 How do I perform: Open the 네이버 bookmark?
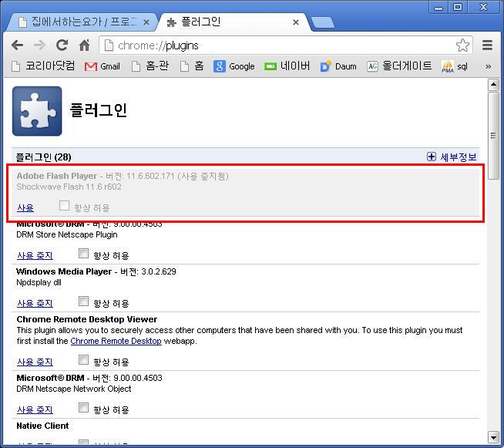pos(287,66)
